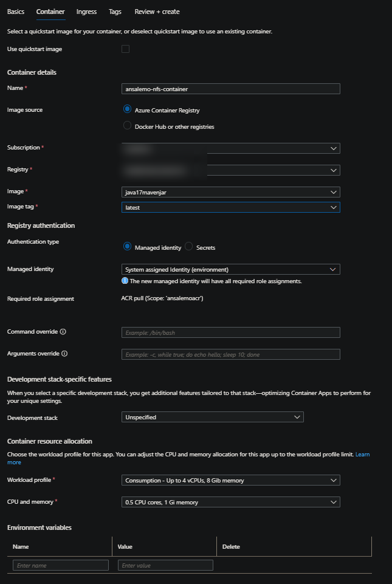Switch to the Basics tab
The height and width of the screenshot is (584, 392).
click(x=16, y=12)
